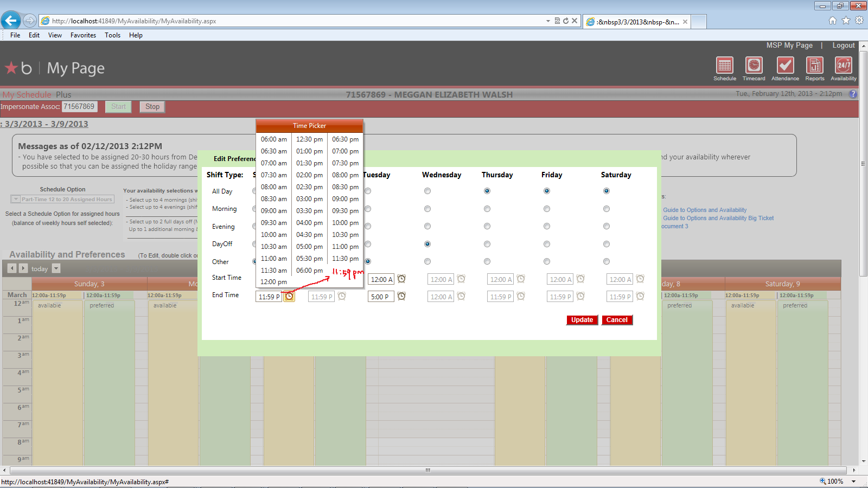The height and width of the screenshot is (488, 868).
Task: Go back with the browser Back arrow
Action: pyautogui.click(x=11, y=21)
